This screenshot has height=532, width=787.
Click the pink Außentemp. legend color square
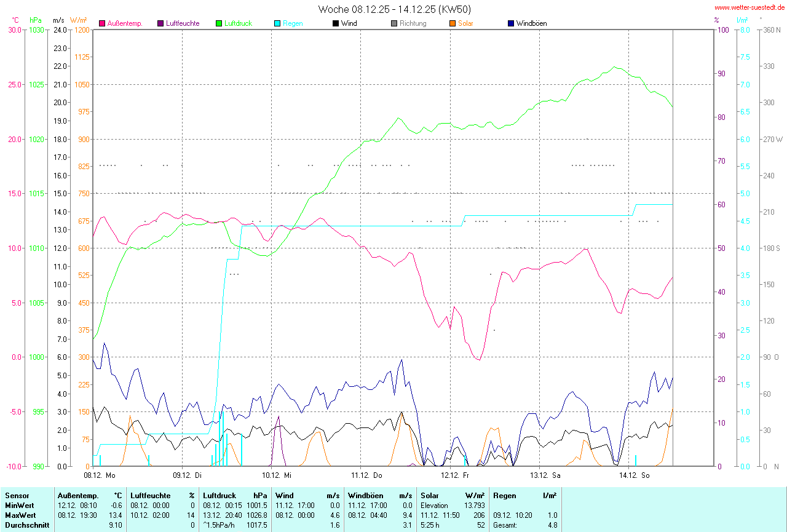pos(102,23)
